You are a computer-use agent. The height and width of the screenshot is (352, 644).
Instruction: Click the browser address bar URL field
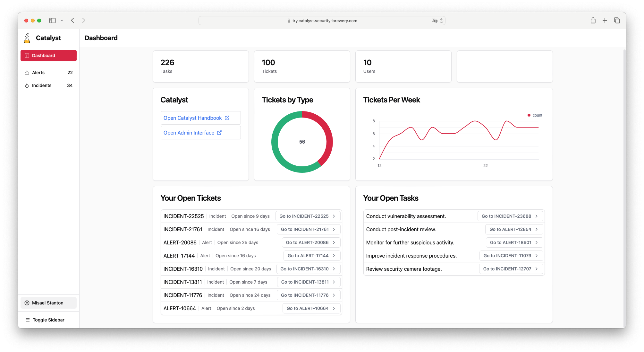coord(322,21)
